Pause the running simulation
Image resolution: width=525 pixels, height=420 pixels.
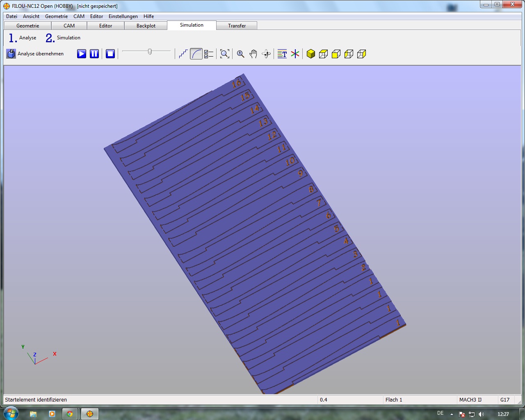pyautogui.click(x=94, y=54)
